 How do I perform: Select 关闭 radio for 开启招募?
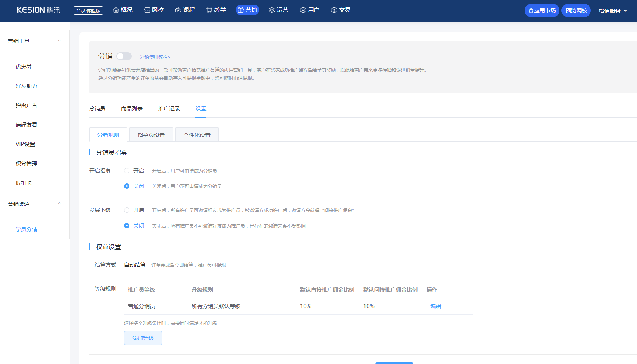[127, 186]
